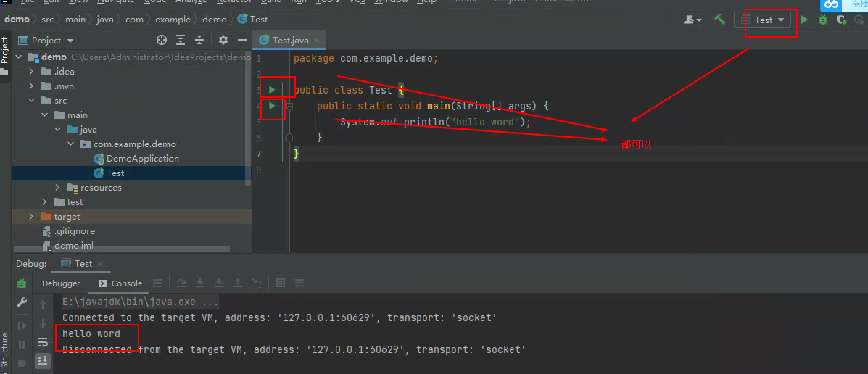Click the run gutter arrow beside the main method
This screenshot has height=374, width=868.
tap(272, 107)
